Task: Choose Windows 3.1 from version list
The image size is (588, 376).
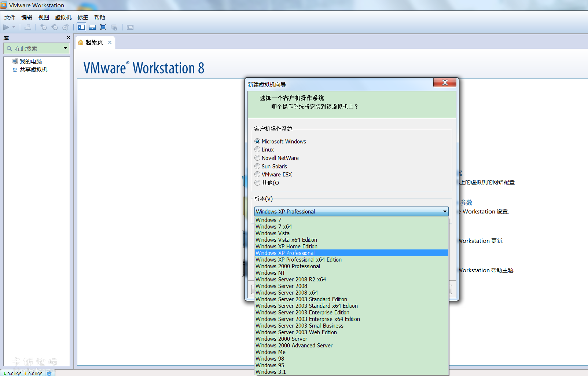Action: [352, 372]
